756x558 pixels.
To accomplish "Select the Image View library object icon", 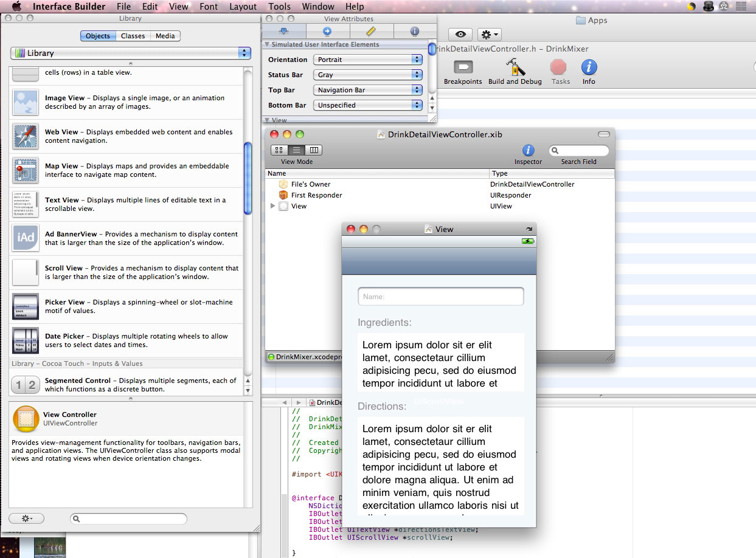I will 26,102.
